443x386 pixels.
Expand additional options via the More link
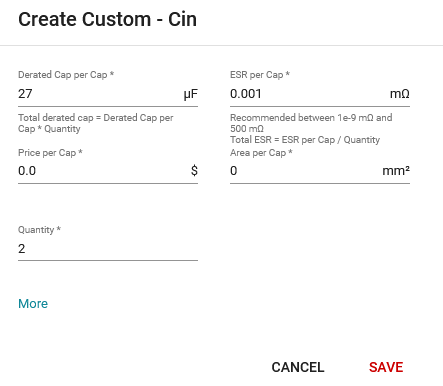pyautogui.click(x=33, y=304)
